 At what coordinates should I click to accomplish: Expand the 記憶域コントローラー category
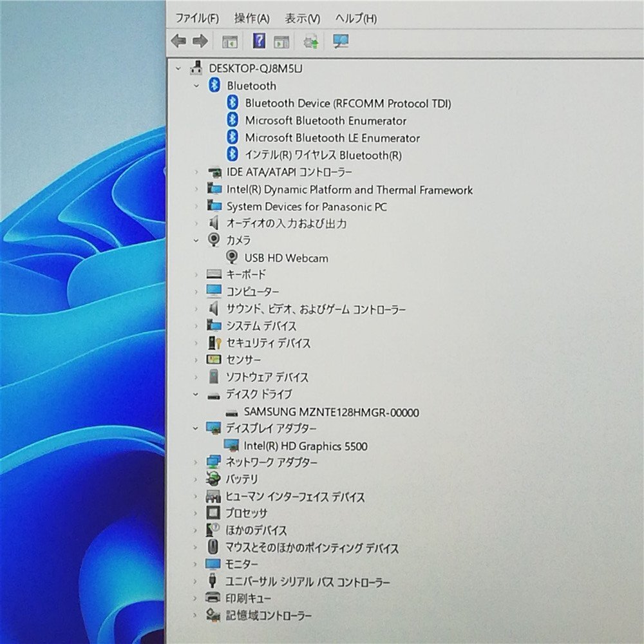coord(196,615)
